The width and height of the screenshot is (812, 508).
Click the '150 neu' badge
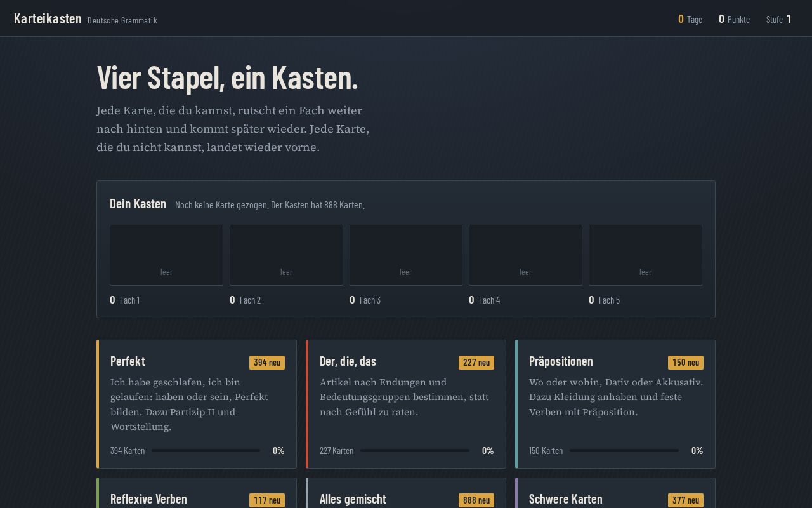tap(686, 363)
